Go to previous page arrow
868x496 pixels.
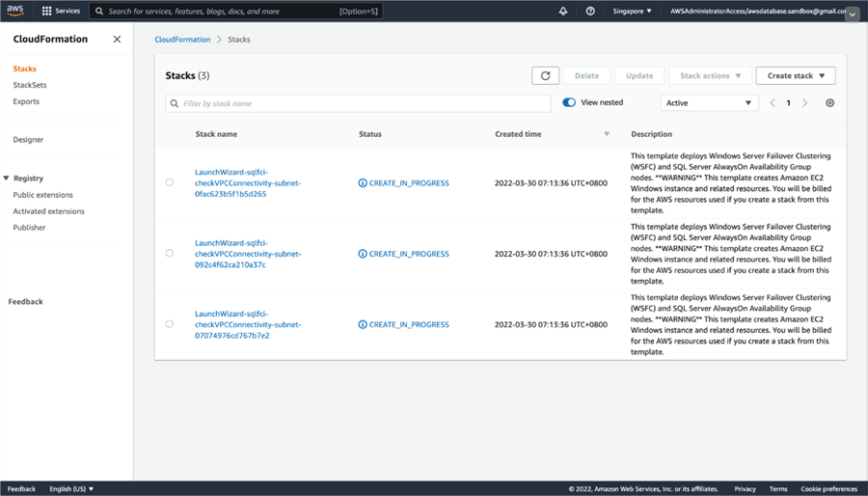[x=773, y=103]
